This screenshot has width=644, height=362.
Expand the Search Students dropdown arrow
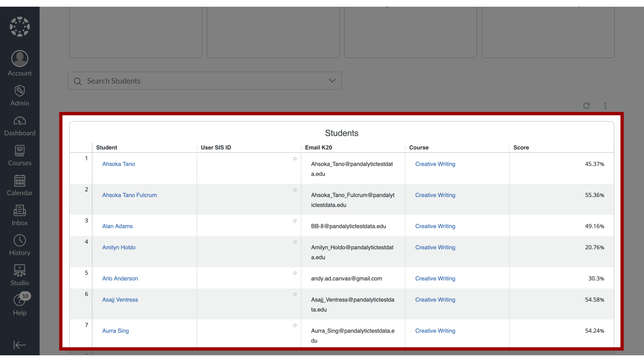[x=332, y=81]
